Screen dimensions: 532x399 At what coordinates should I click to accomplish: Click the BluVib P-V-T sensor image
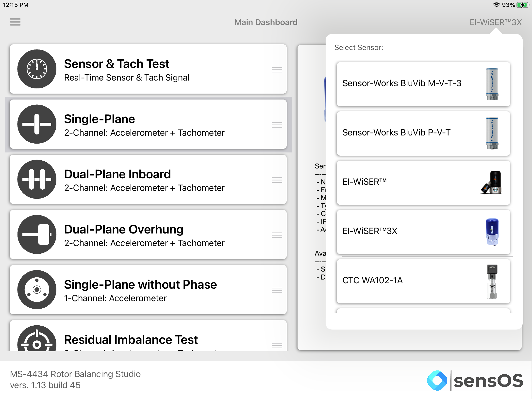point(492,133)
